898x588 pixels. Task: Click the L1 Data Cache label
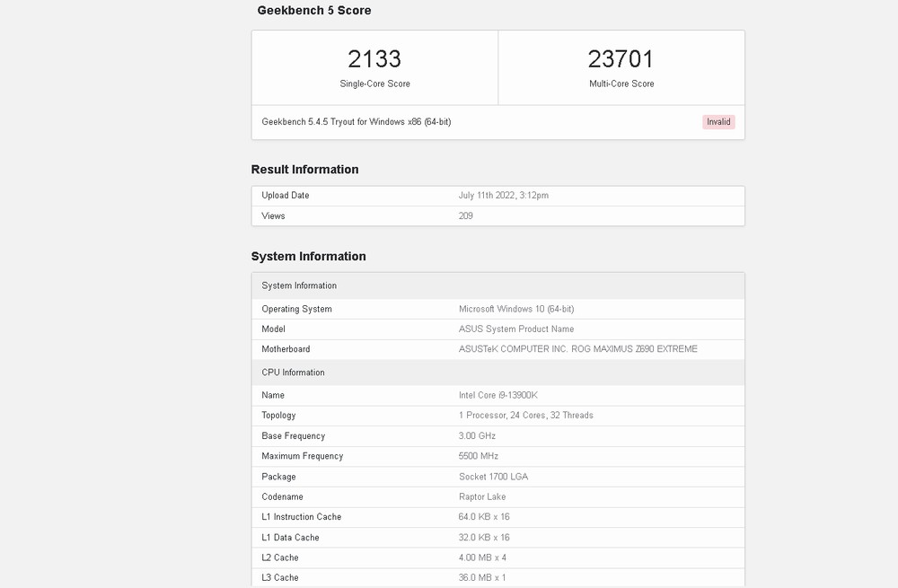tap(290, 538)
